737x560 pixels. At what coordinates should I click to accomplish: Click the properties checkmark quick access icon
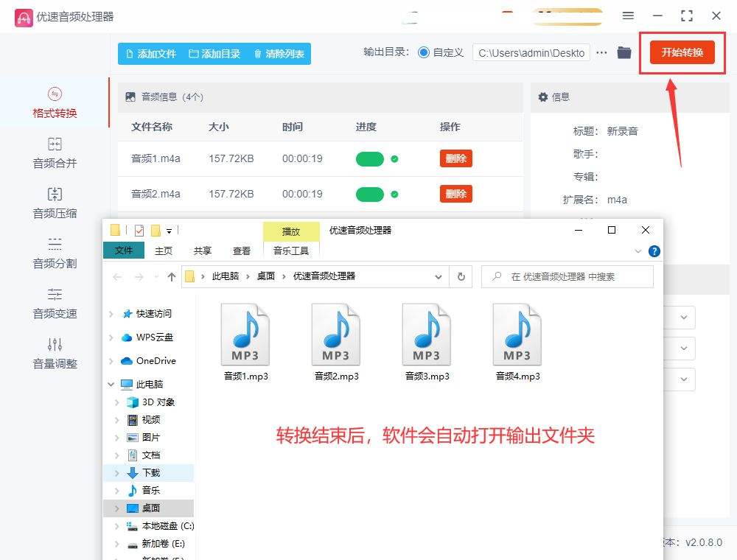click(139, 230)
